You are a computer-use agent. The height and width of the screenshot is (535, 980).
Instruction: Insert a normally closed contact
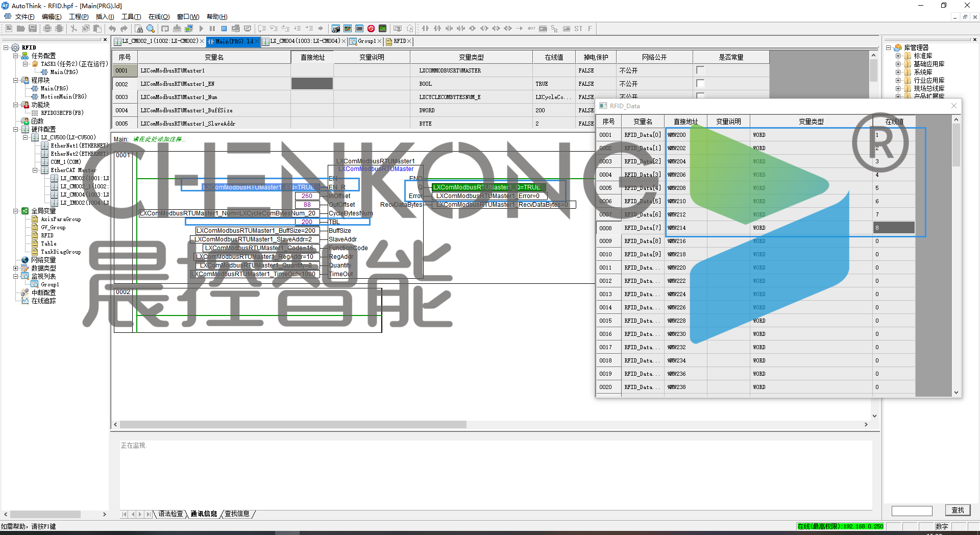tap(437, 29)
